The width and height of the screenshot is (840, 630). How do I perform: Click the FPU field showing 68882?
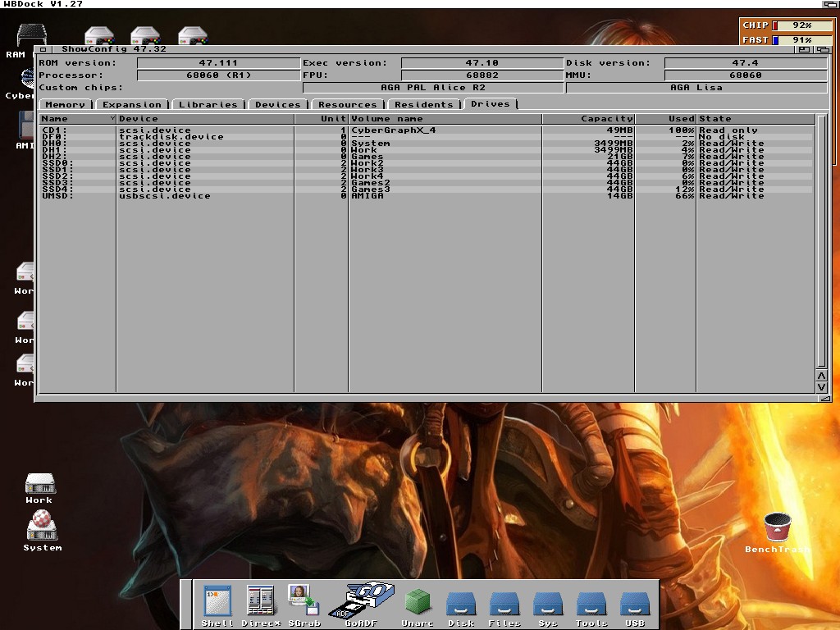pos(482,75)
